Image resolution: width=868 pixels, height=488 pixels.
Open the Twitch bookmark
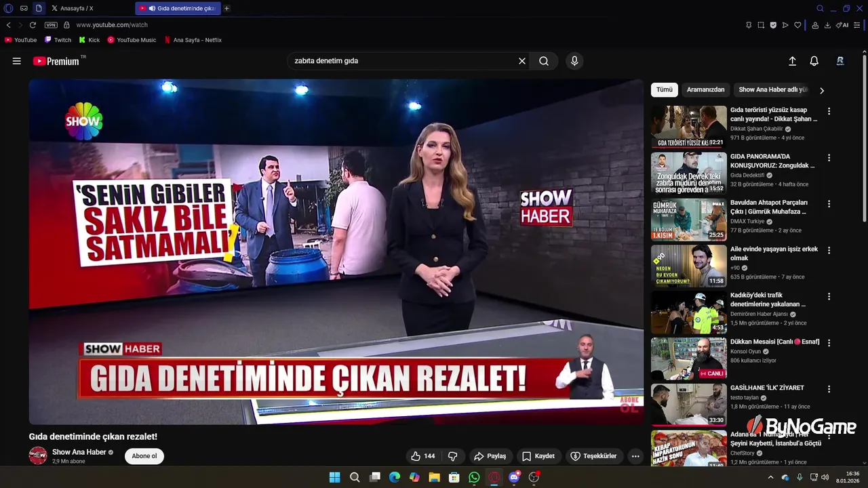[x=58, y=40]
